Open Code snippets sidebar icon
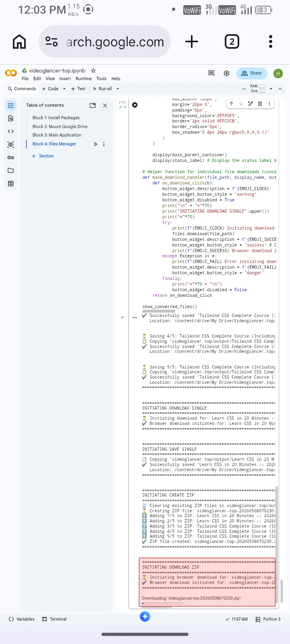Image resolution: width=290 pixels, height=644 pixels. click(10, 131)
